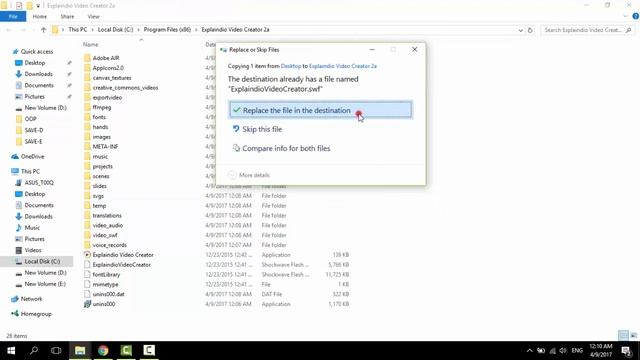The height and width of the screenshot is (360, 640).
Task: Select Local Disk (C:) in address breadcrumb
Action: point(116,30)
